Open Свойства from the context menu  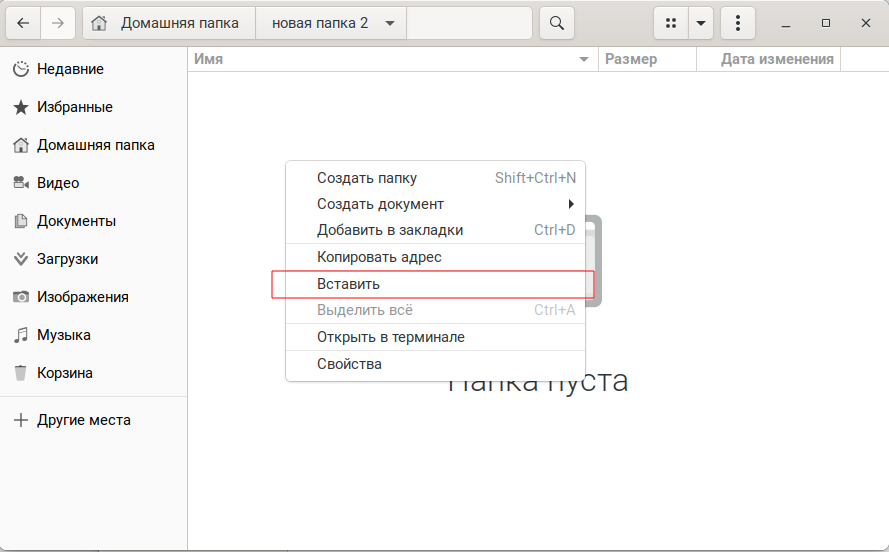coord(349,364)
